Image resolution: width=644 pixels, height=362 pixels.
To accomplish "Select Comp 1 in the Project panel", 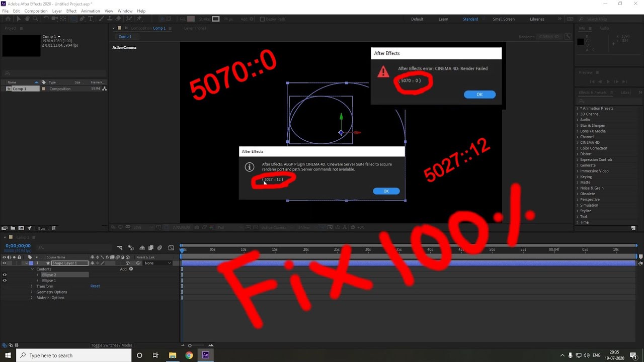I will 20,88.
